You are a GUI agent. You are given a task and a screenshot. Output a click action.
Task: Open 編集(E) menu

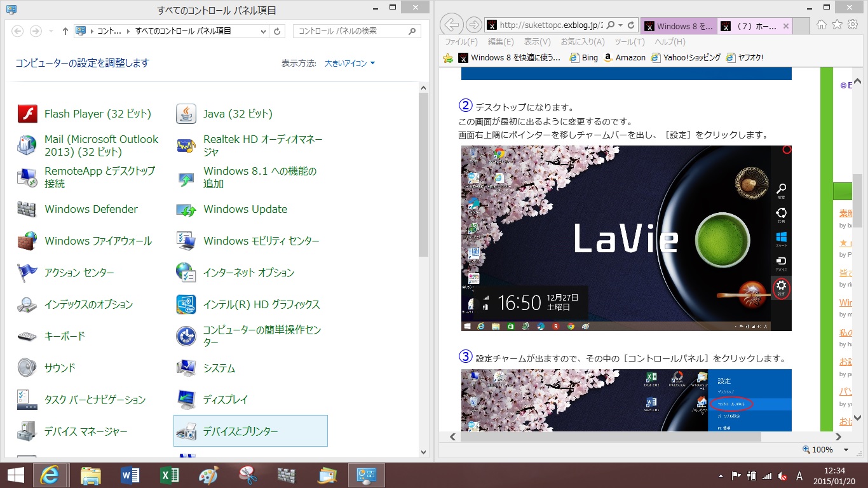pos(501,42)
